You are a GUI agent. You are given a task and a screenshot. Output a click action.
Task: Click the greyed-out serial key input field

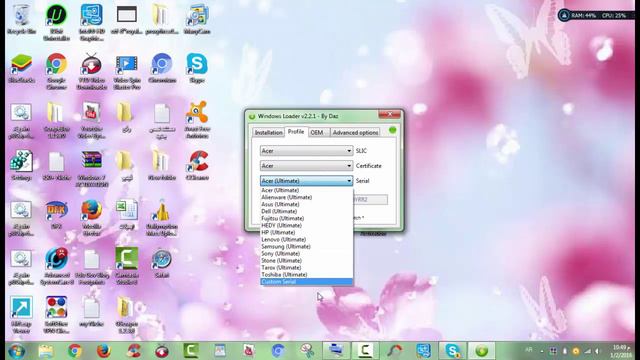[x=370, y=200]
